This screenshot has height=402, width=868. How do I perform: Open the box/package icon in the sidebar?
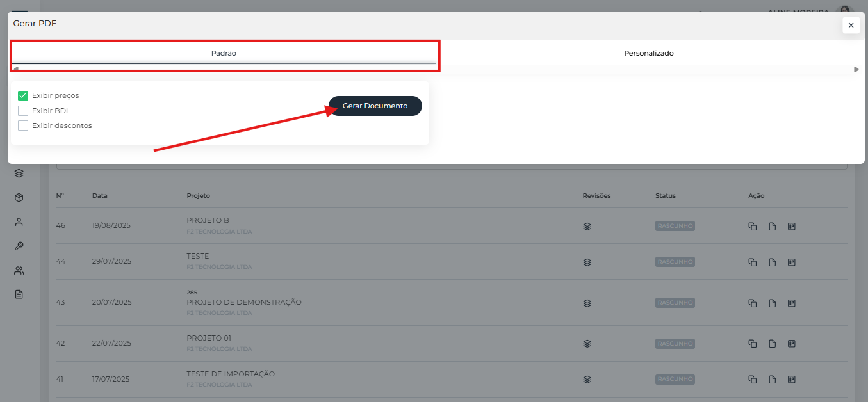point(19,198)
